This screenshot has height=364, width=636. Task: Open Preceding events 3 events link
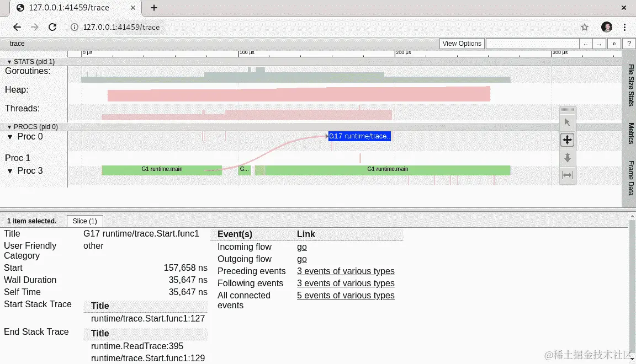coord(346,271)
